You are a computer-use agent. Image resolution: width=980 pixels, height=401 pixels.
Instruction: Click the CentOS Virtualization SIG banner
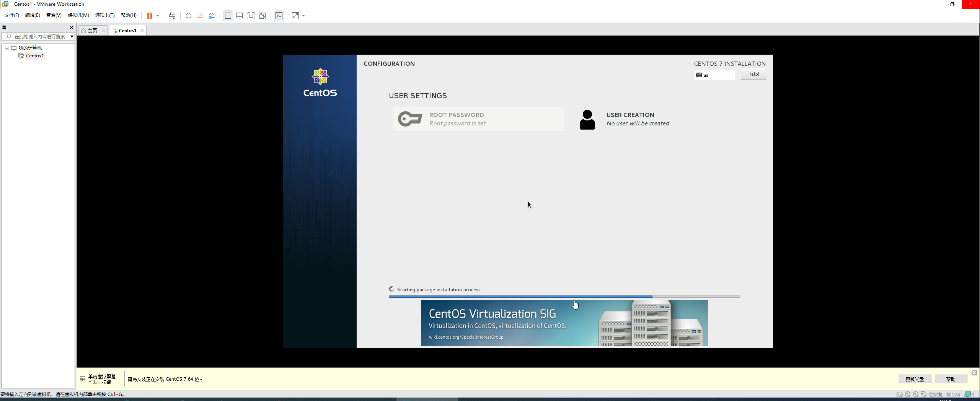(x=564, y=323)
